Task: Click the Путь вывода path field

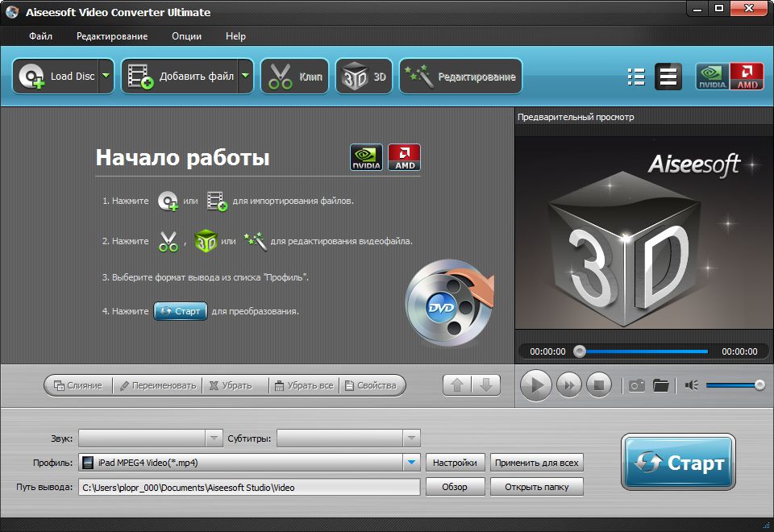Action: 249,487
